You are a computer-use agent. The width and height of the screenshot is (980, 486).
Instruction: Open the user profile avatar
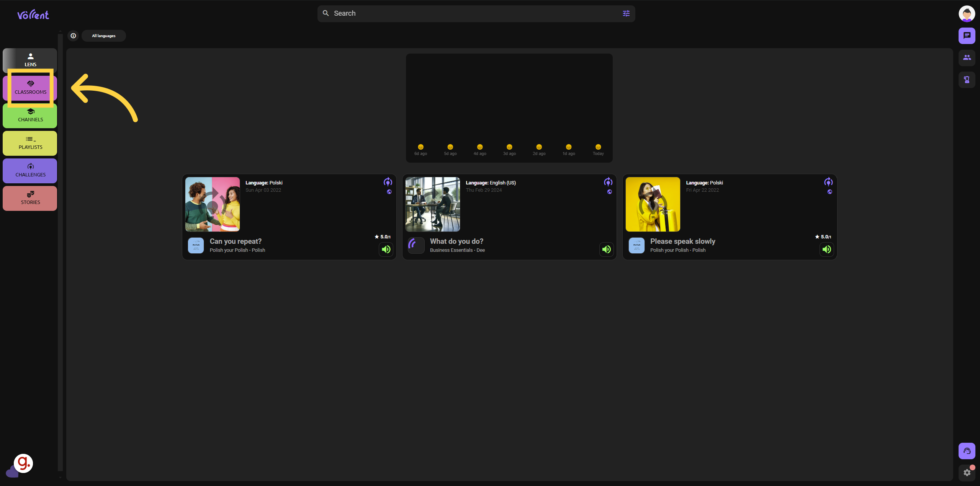click(x=967, y=14)
